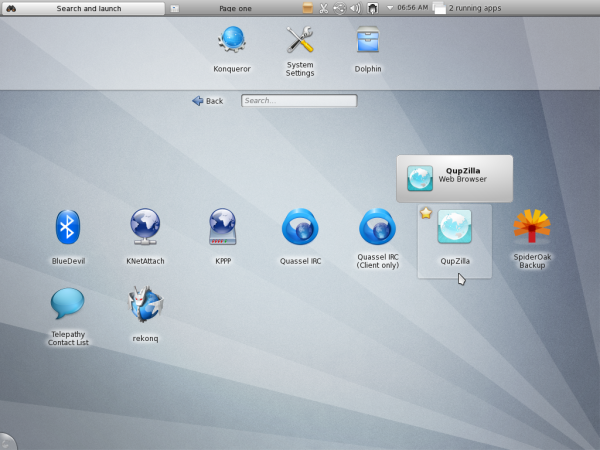Switch to the Page one tab

(x=235, y=8)
